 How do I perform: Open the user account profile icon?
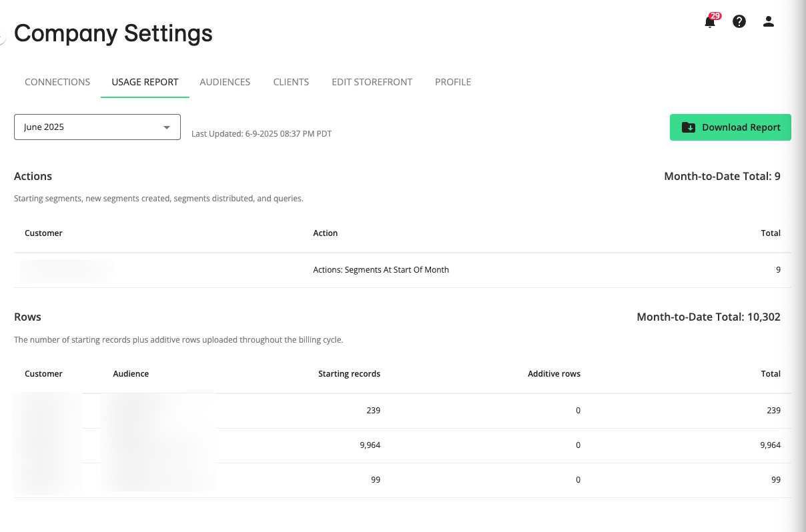point(769,21)
